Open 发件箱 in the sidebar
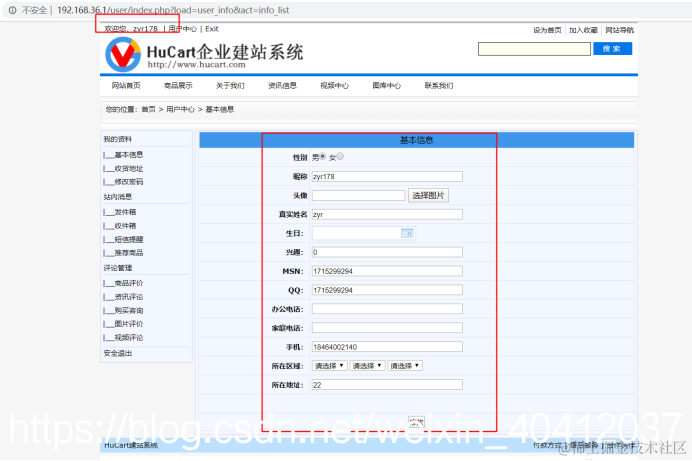Image resolution: width=692 pixels, height=461 pixels. tap(125, 212)
